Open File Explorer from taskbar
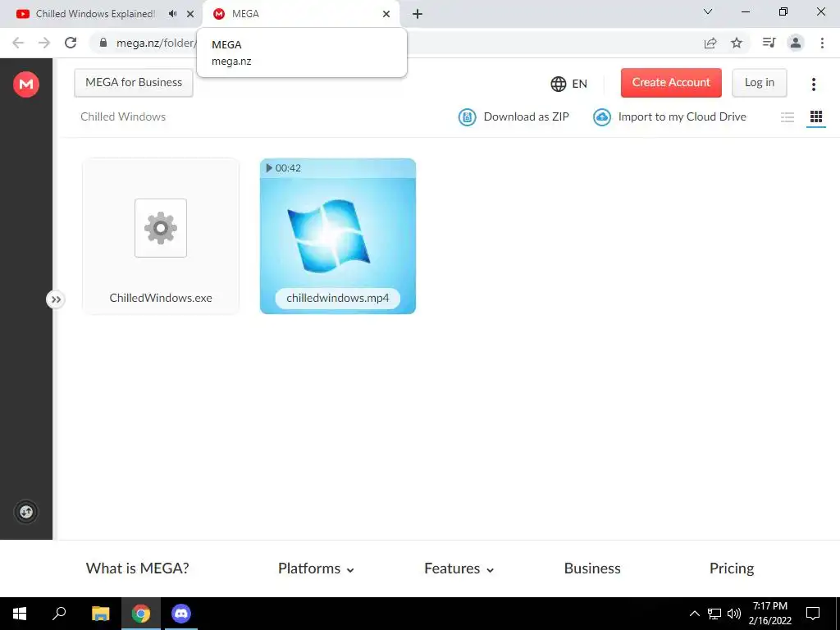The height and width of the screenshot is (630, 840). point(100,614)
